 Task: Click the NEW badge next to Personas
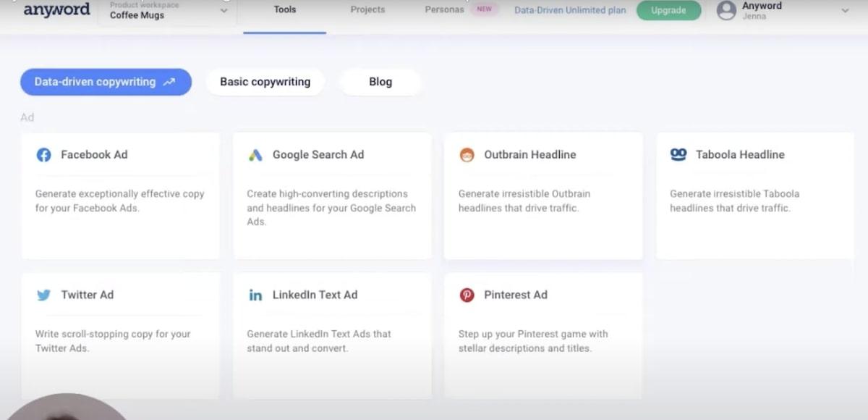pyautogui.click(x=484, y=10)
